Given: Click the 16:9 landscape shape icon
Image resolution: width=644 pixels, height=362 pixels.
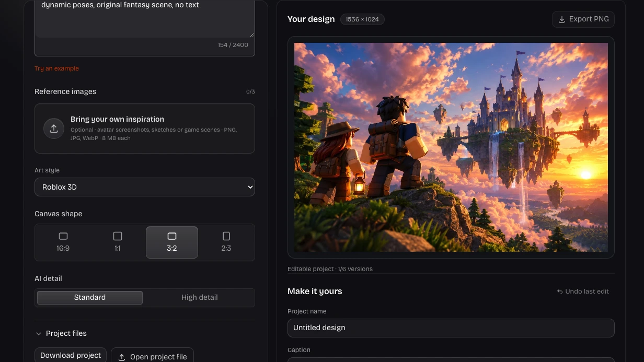Looking at the screenshot, I should [63, 236].
